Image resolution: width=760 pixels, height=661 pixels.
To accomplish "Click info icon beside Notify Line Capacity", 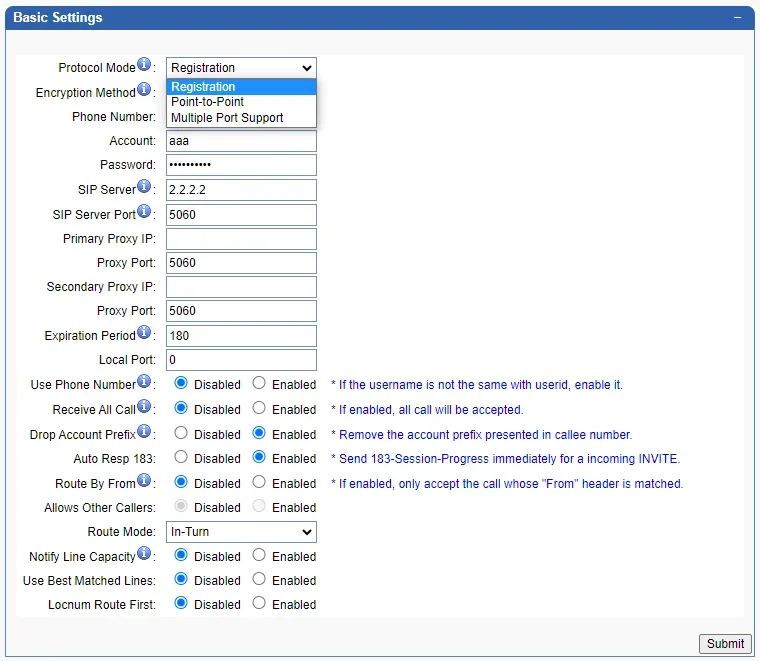I will [144, 553].
